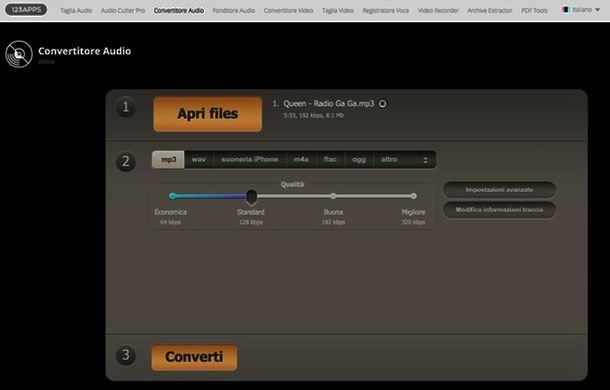Select the ogg output format
The height and width of the screenshot is (390, 610).
point(359,160)
